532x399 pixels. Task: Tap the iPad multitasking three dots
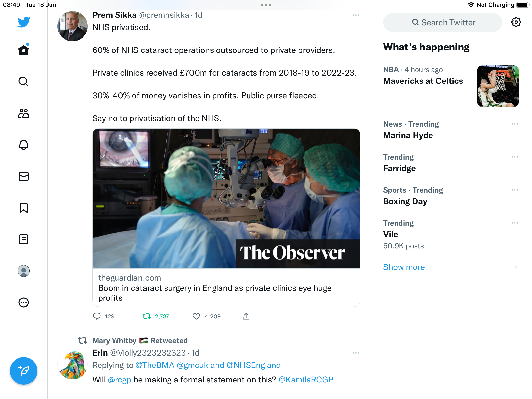[266, 5]
